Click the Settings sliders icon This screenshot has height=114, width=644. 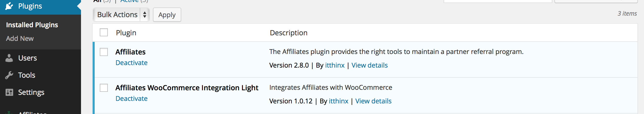pyautogui.click(x=9, y=92)
